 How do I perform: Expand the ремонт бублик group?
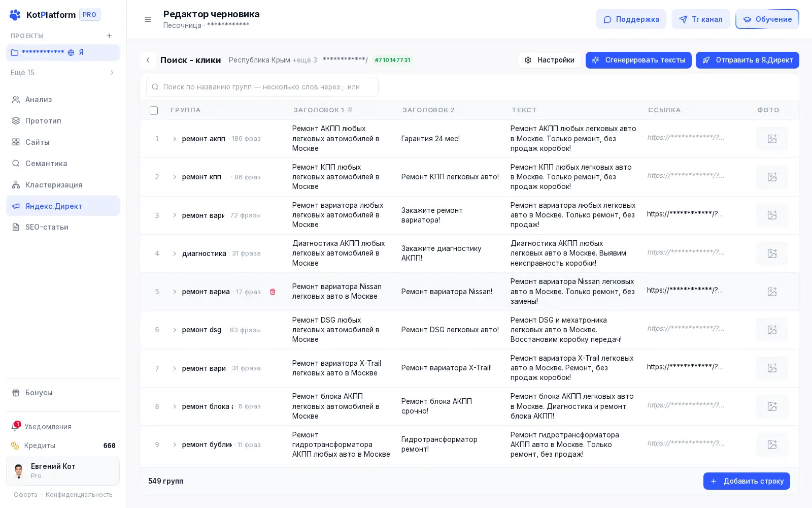pos(175,444)
